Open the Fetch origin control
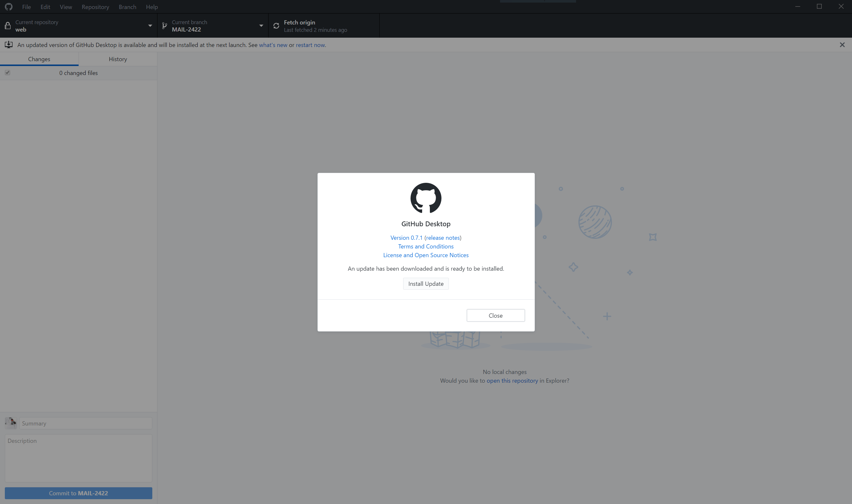 click(323, 25)
